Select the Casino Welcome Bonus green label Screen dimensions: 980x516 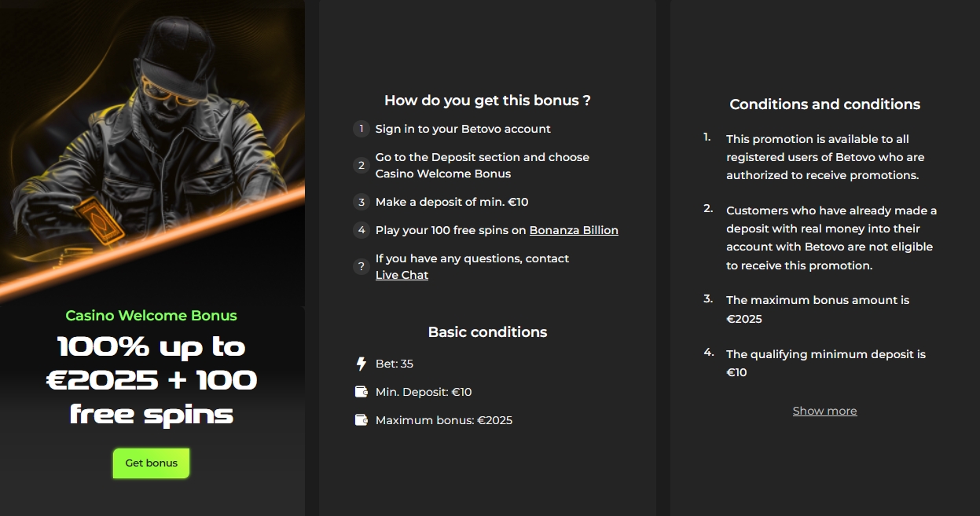coord(151,316)
